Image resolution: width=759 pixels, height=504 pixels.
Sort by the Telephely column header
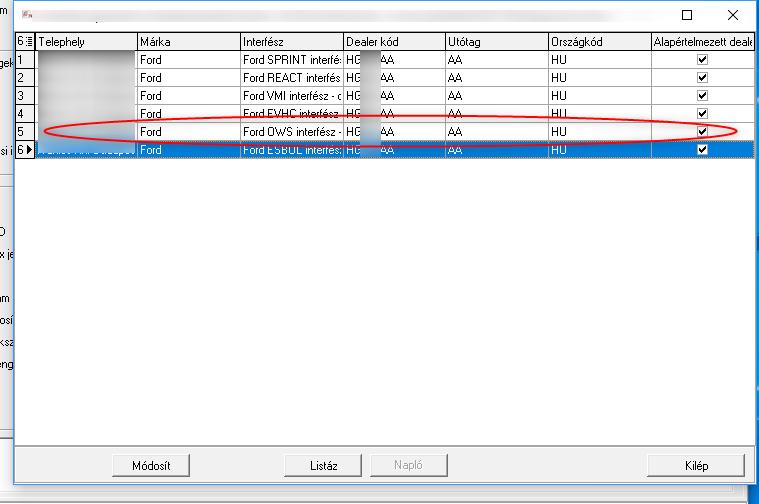point(86,42)
